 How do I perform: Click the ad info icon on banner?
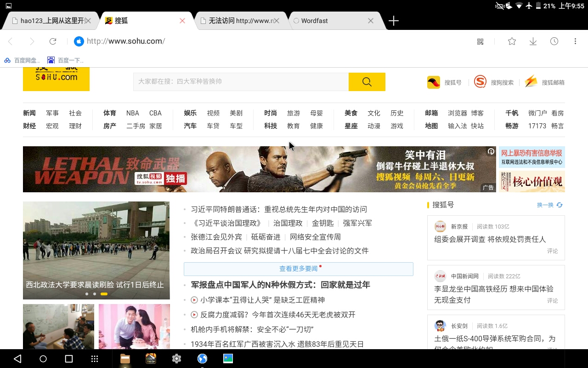point(491,151)
